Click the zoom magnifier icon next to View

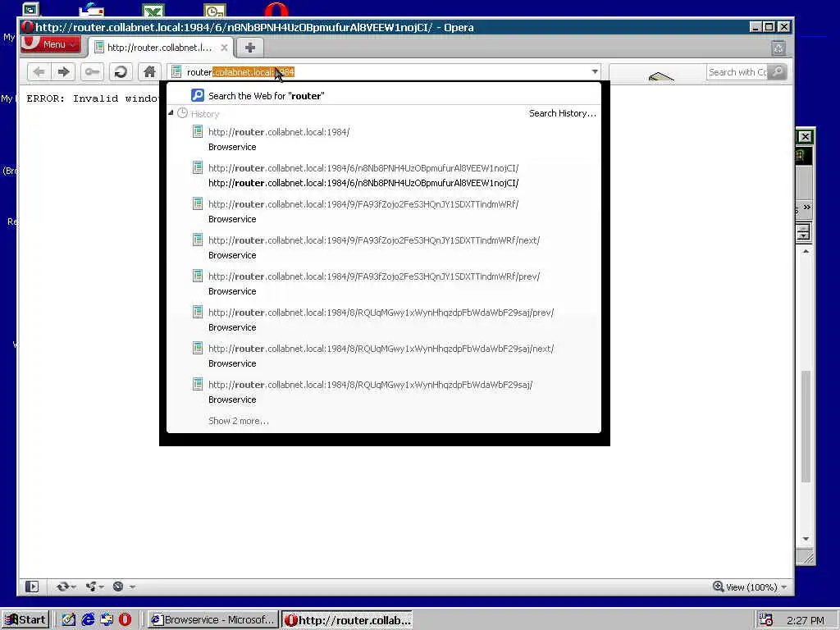click(x=718, y=587)
